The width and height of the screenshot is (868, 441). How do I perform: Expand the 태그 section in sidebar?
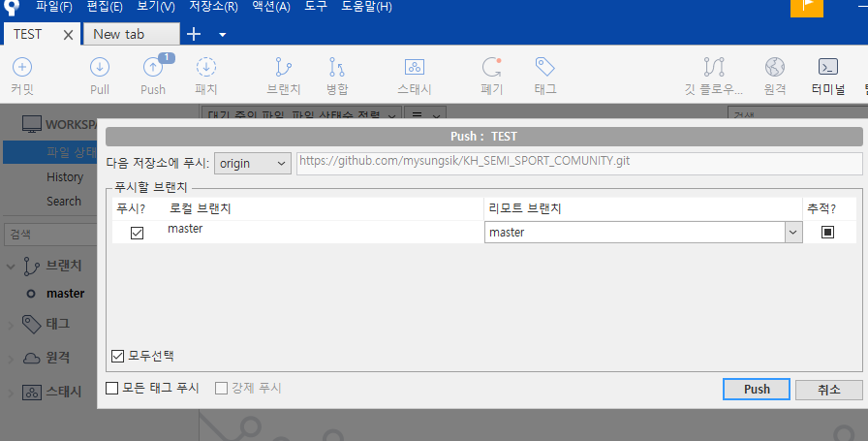click(x=11, y=326)
